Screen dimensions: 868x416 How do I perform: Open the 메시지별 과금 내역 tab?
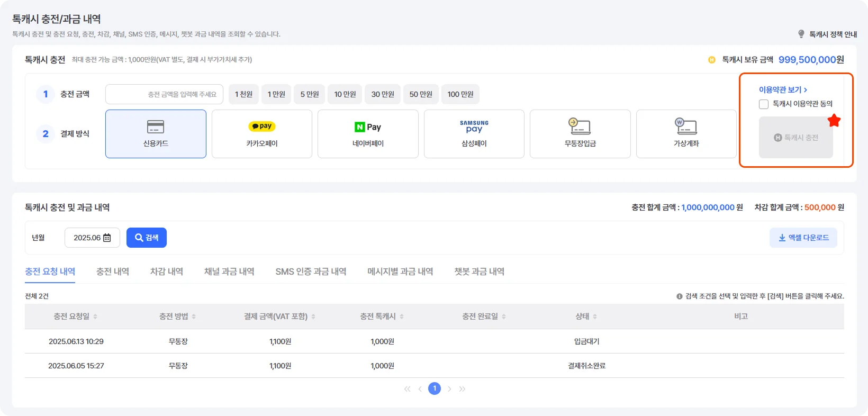[400, 272]
